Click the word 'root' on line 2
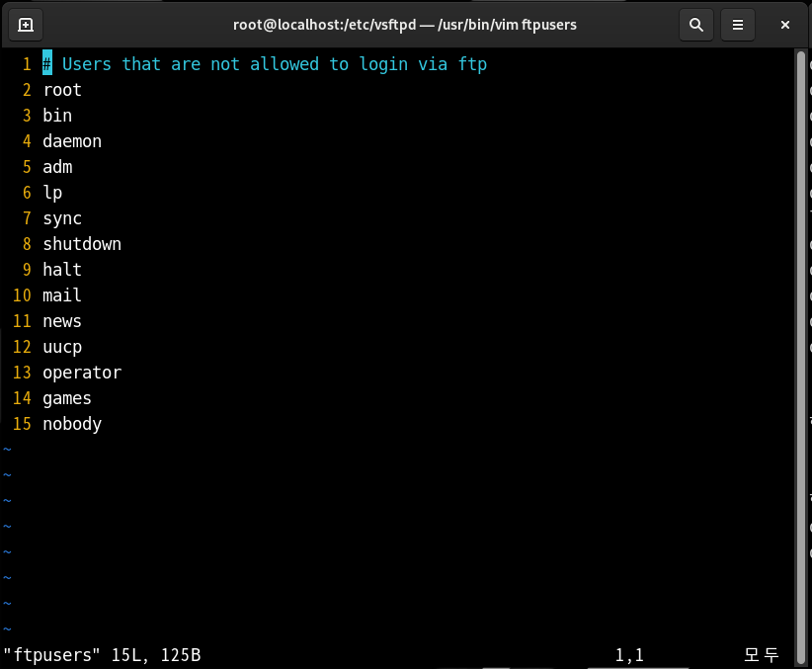This screenshot has height=669, width=812. coord(62,90)
